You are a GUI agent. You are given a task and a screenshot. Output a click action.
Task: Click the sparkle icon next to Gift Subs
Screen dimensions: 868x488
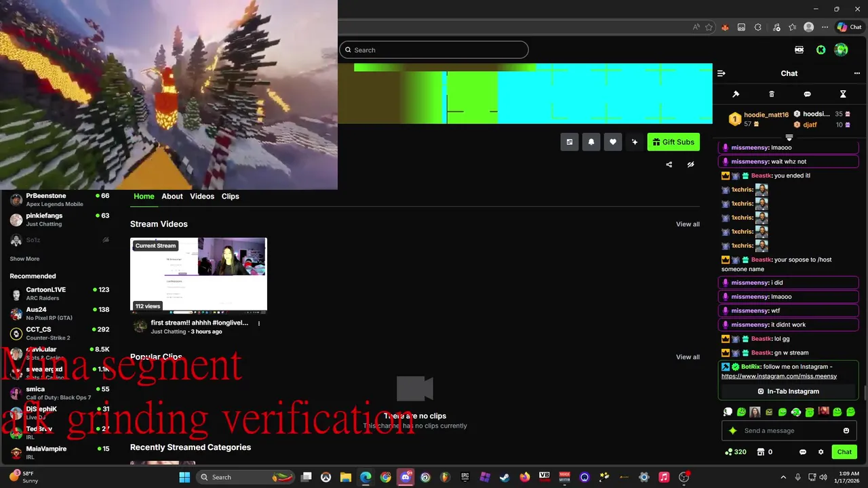tap(635, 142)
